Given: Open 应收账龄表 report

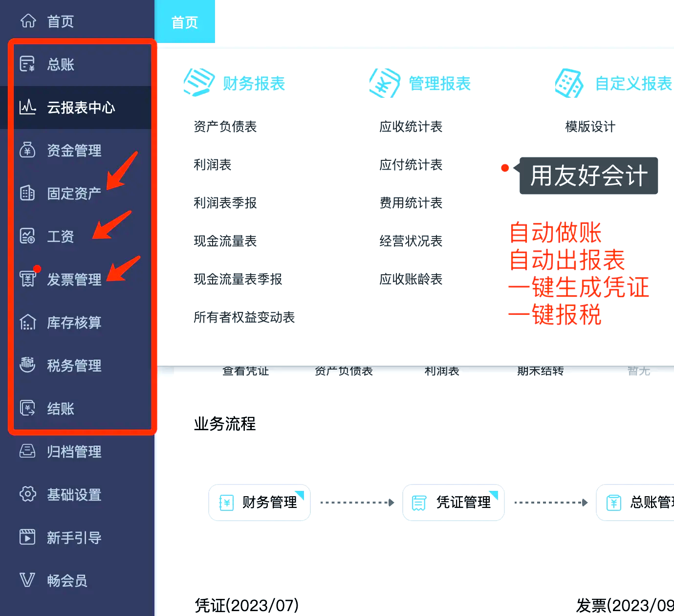Looking at the screenshot, I should click(411, 279).
